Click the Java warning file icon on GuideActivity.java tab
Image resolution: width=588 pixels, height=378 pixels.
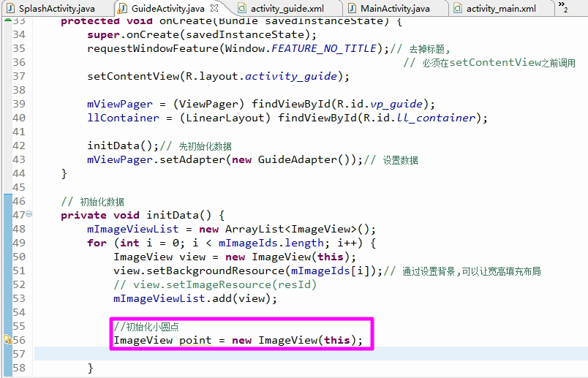point(122,8)
